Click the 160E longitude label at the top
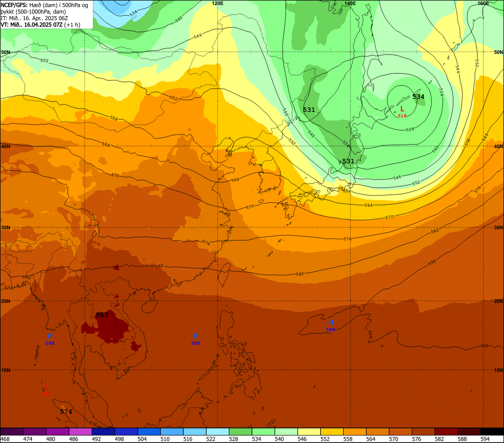The image size is (504, 443). pos(483,3)
